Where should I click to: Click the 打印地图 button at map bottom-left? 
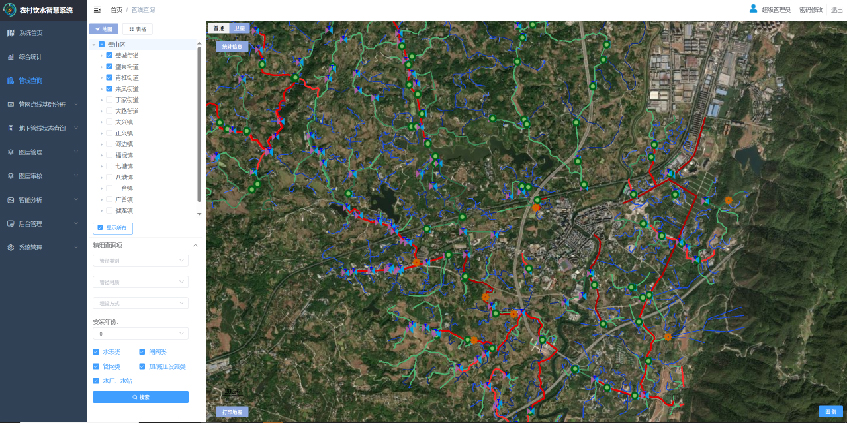(x=232, y=412)
